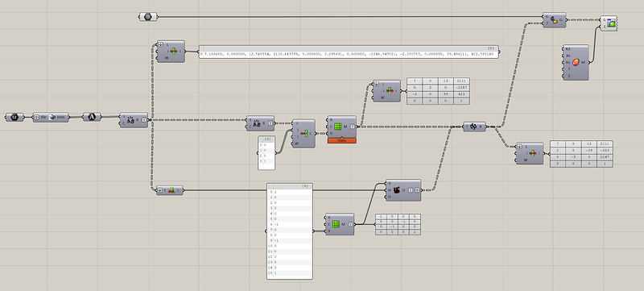Select the long number panel with 7.144460
This screenshot has height=291, width=644.
[349, 52]
